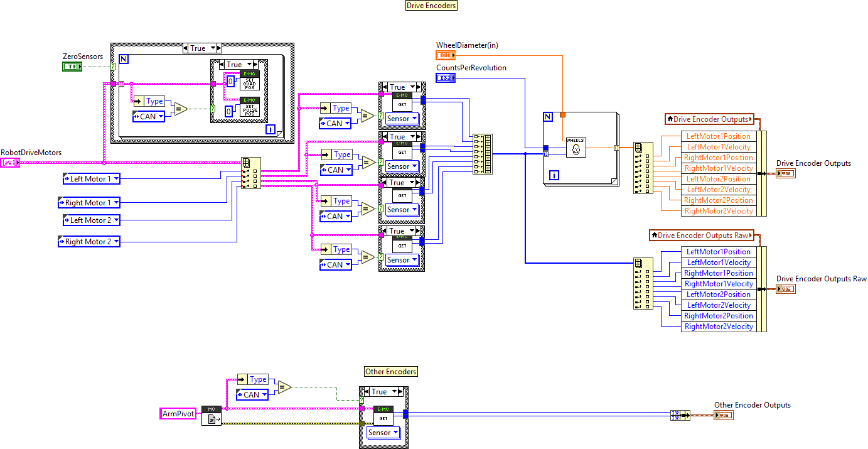Select the WheelDiameter(in) DBL terminal
This screenshot has height=449, width=868.
click(445, 55)
